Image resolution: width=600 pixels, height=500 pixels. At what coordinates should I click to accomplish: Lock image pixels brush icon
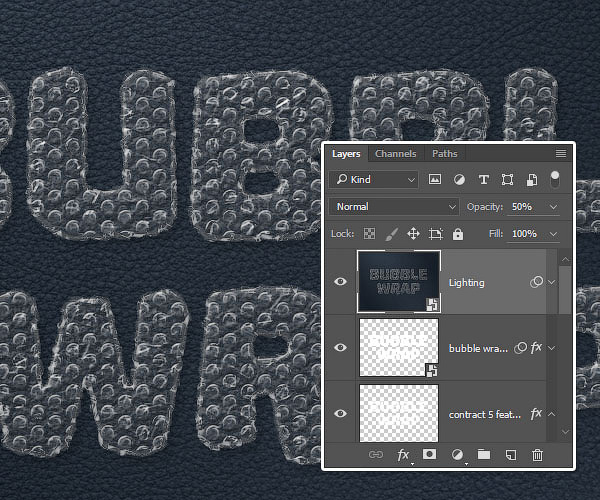coord(391,233)
